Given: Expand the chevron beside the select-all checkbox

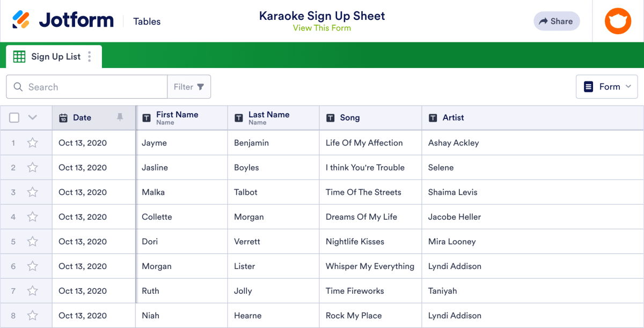Looking at the screenshot, I should point(31,117).
